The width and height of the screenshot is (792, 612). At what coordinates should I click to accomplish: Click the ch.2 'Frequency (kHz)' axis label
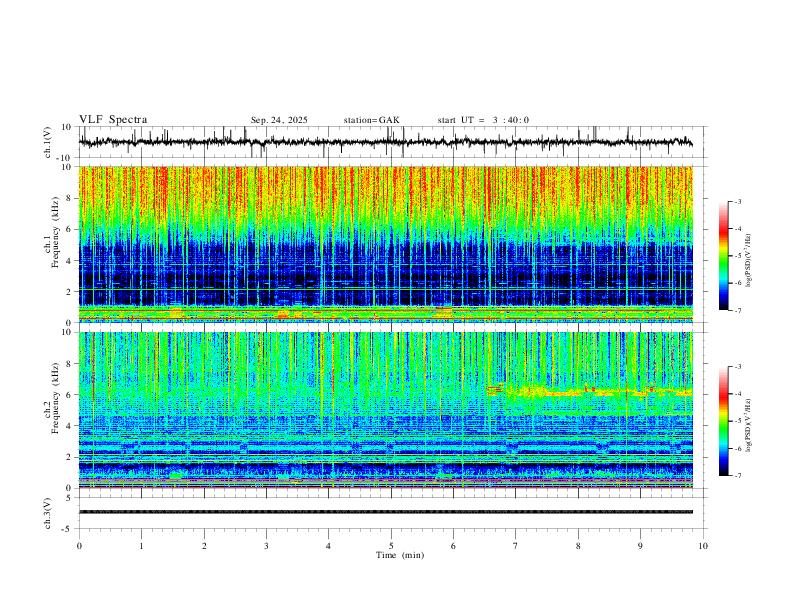pos(55,398)
